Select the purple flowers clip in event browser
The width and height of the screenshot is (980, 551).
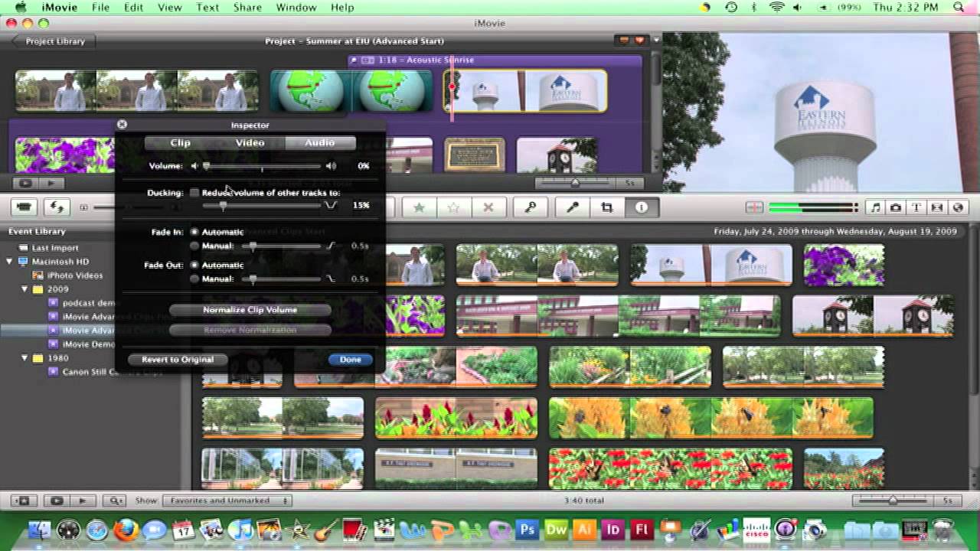coord(844,266)
